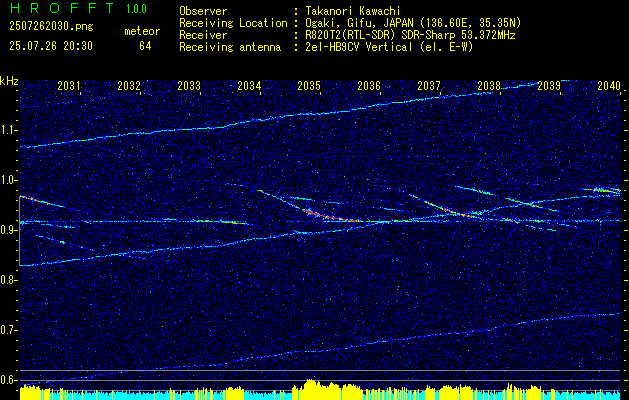Image resolution: width=629 pixels, height=400 pixels.
Task: Click version number 1.0.0
Action: [x=136, y=8]
